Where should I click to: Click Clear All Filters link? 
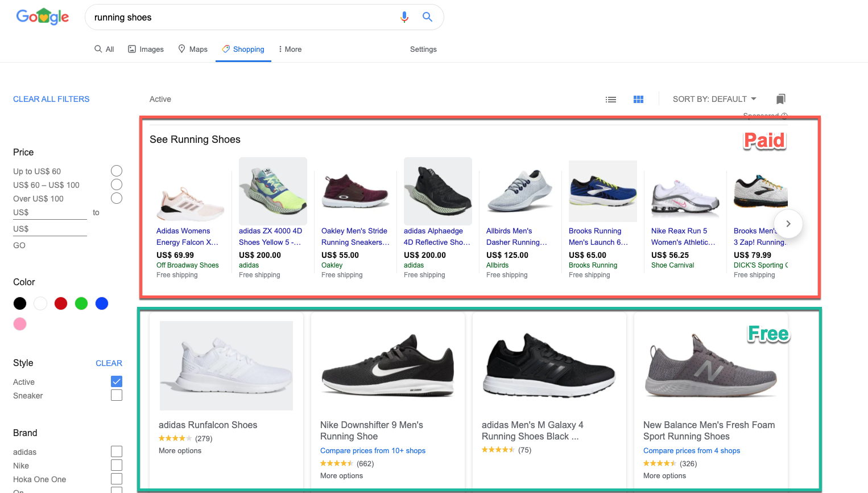point(51,99)
